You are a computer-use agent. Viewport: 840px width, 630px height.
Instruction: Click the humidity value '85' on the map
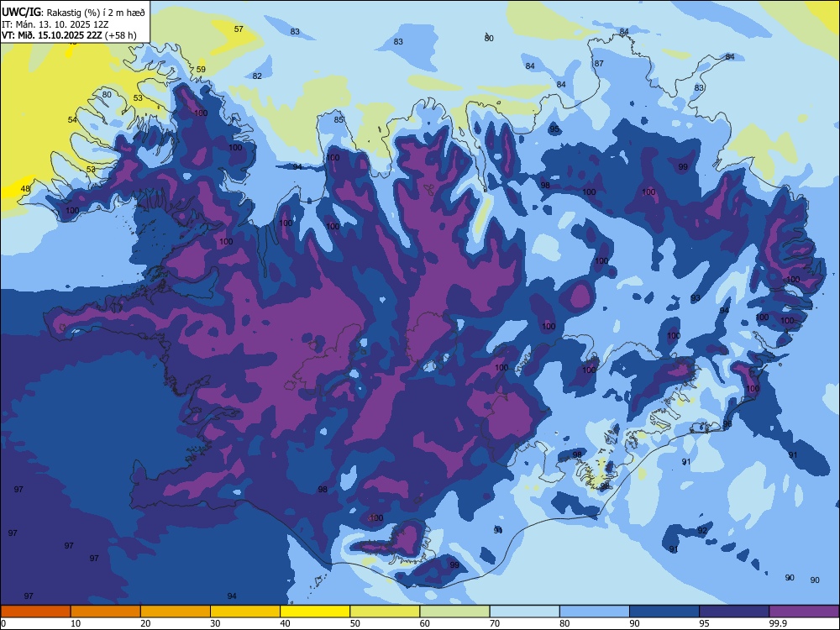point(339,119)
